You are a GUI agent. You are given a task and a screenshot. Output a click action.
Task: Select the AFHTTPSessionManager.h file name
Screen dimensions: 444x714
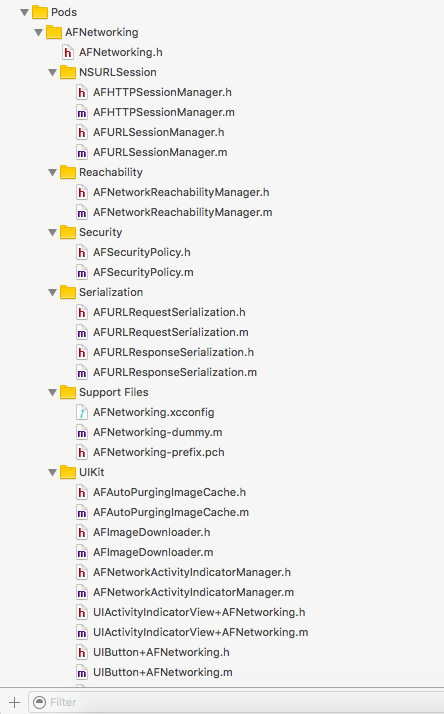[x=163, y=92]
